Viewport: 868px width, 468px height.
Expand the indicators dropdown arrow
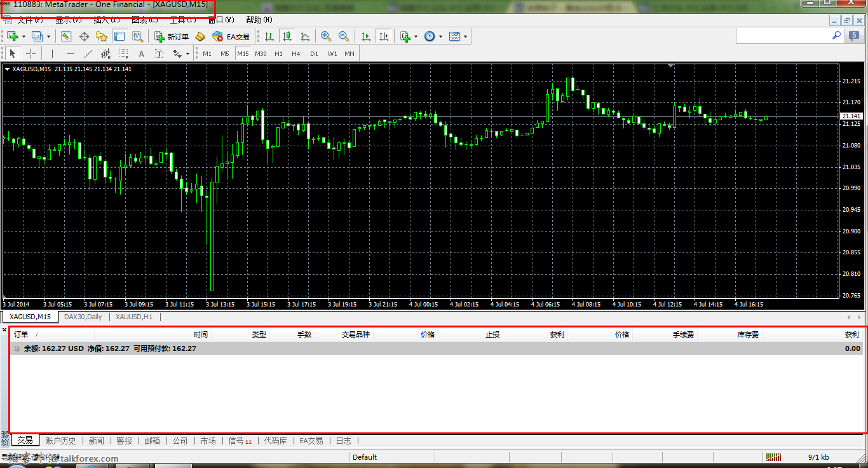(x=416, y=36)
